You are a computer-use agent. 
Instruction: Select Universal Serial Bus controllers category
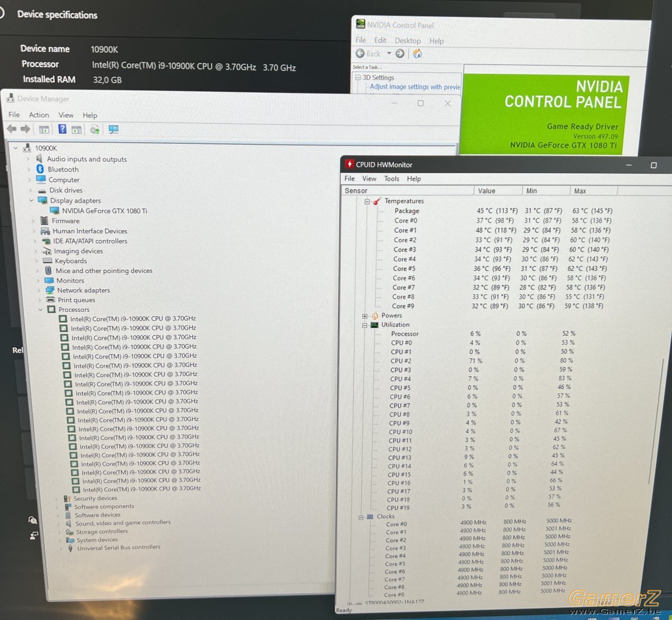point(119,548)
